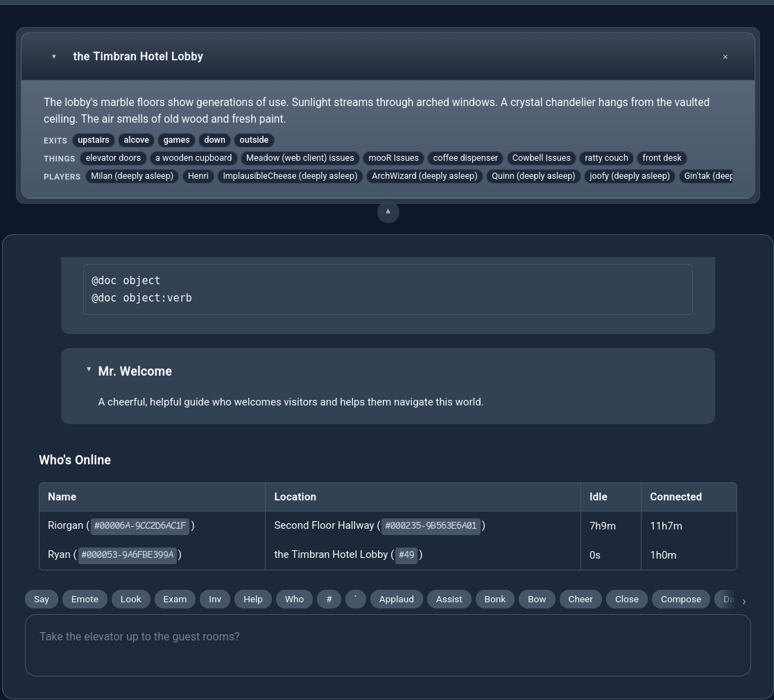Focus the command input text field
The width and height of the screenshot is (774, 700).
coord(388,645)
